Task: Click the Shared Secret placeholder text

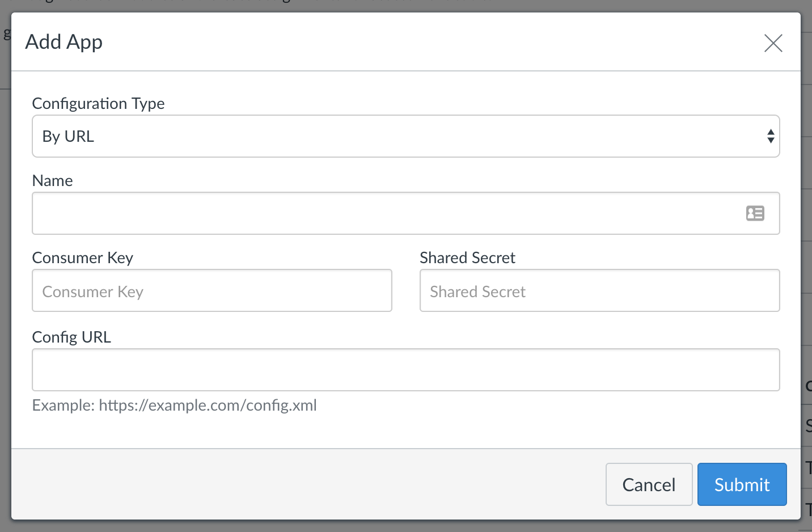Action: click(478, 292)
